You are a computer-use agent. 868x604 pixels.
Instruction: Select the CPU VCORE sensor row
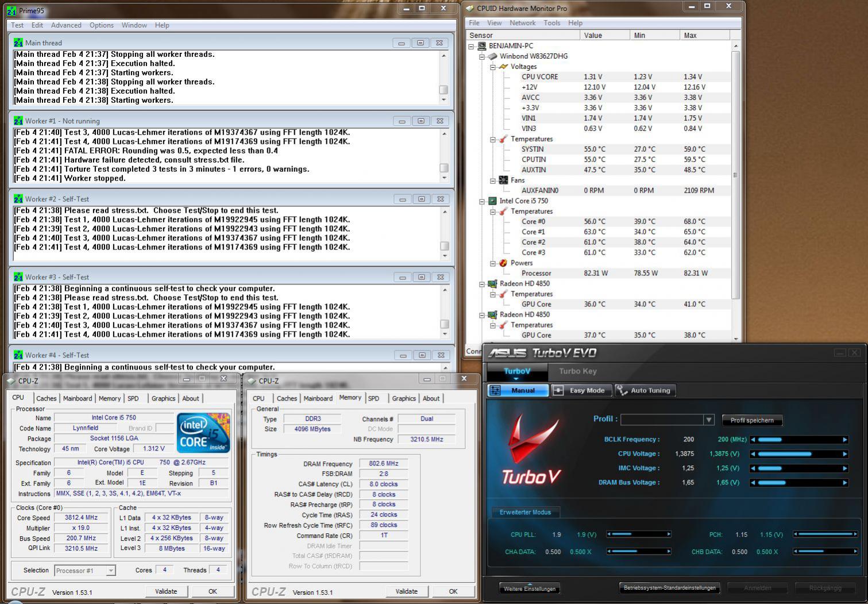599,77
